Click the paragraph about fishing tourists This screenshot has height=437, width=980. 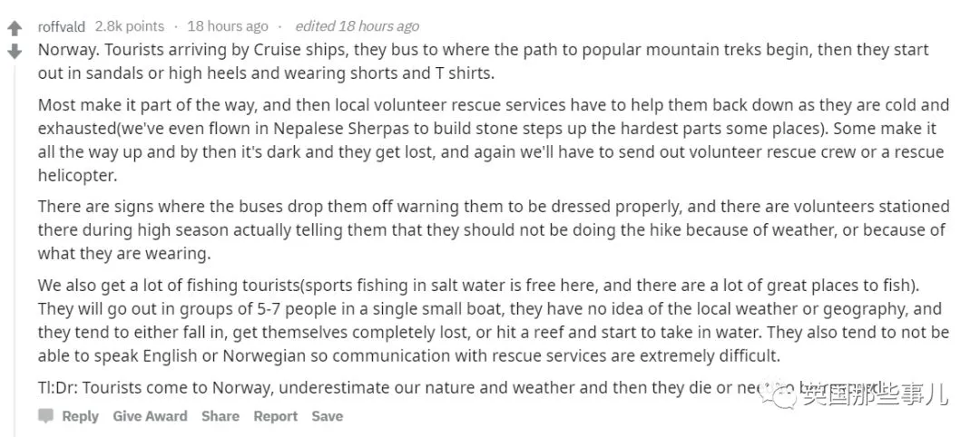(494, 320)
